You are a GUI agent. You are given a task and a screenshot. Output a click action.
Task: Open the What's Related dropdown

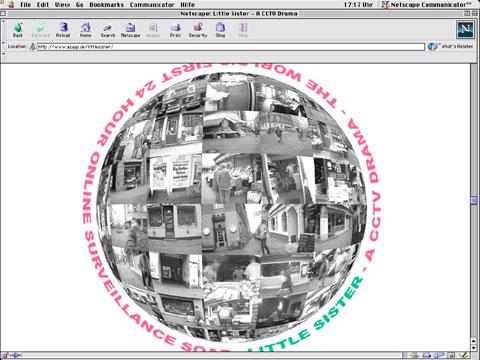(451, 46)
